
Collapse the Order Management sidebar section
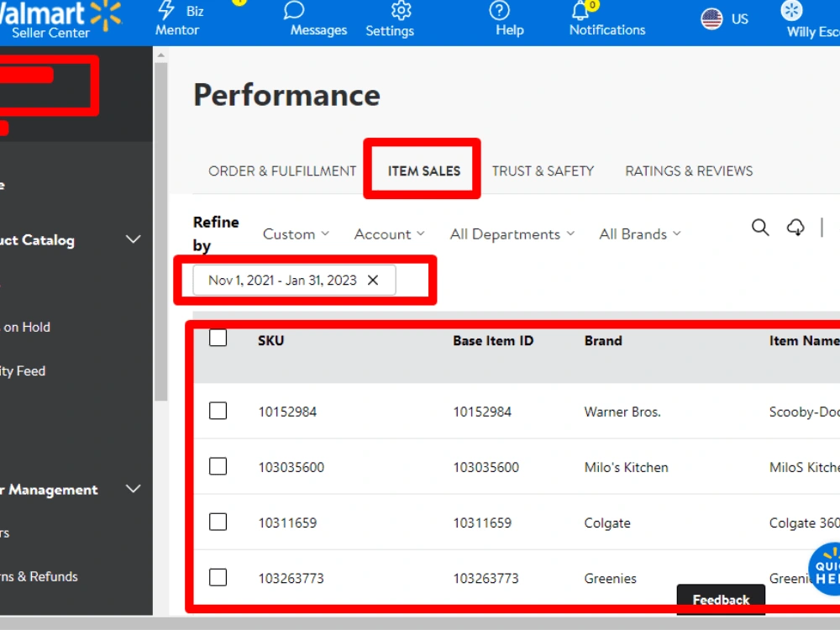[134, 489]
